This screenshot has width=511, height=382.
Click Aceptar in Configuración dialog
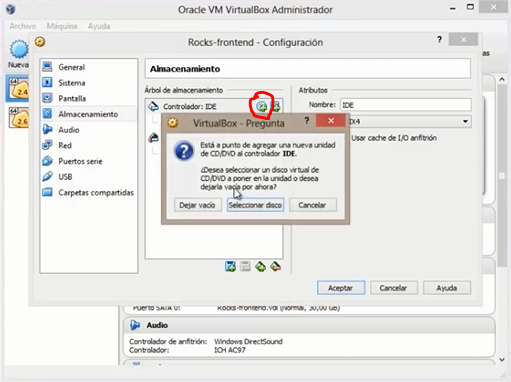coord(340,288)
